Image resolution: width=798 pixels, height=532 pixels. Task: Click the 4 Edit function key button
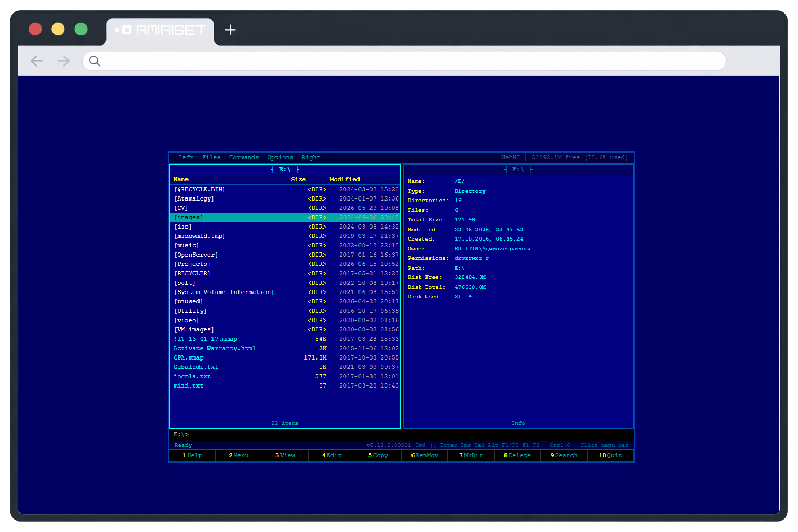[x=331, y=456]
